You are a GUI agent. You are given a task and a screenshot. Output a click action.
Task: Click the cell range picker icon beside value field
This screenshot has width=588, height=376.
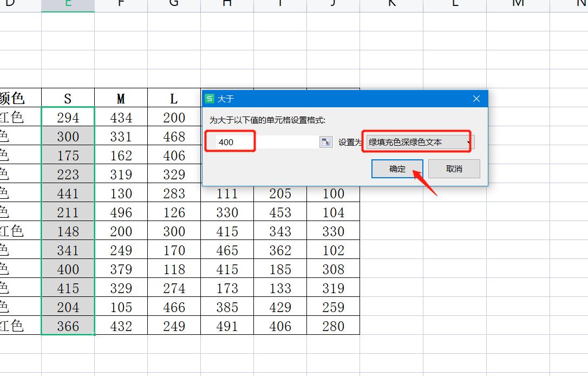(325, 141)
